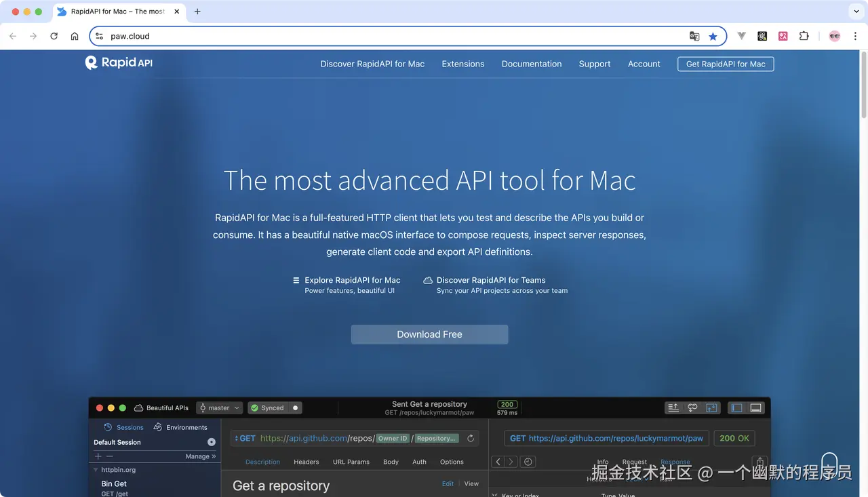868x497 pixels.
Task: Collapse the httpbin.org group triangle
Action: click(96, 470)
